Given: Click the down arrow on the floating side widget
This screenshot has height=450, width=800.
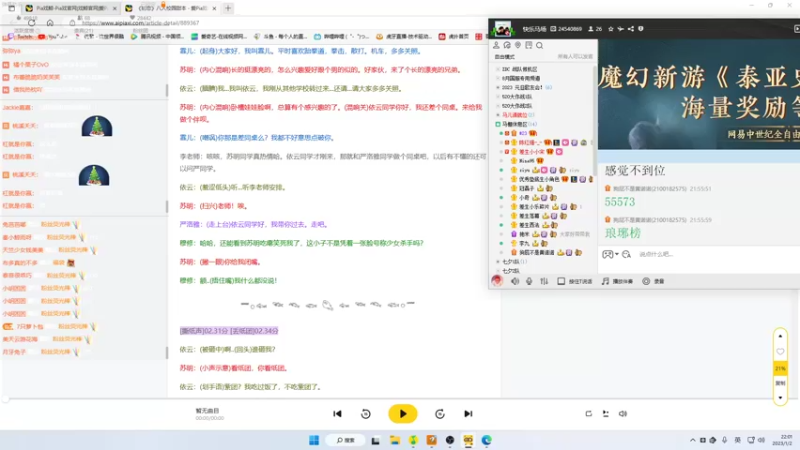Looking at the screenshot, I should (780, 397).
